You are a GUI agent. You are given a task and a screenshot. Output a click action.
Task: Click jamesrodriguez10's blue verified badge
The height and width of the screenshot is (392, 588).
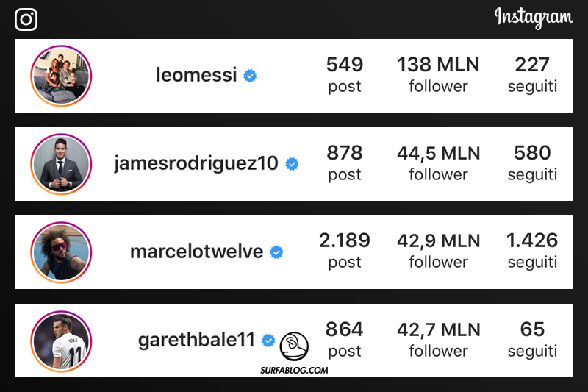point(292,163)
